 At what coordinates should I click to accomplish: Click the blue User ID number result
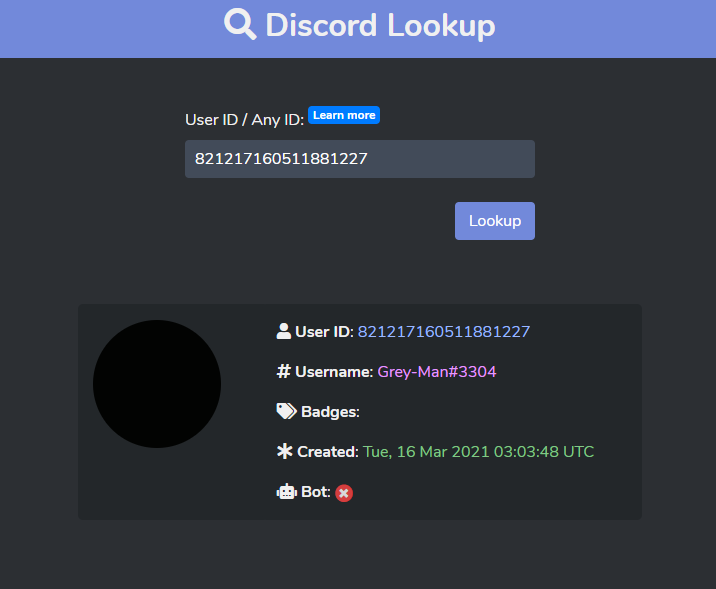tap(444, 331)
